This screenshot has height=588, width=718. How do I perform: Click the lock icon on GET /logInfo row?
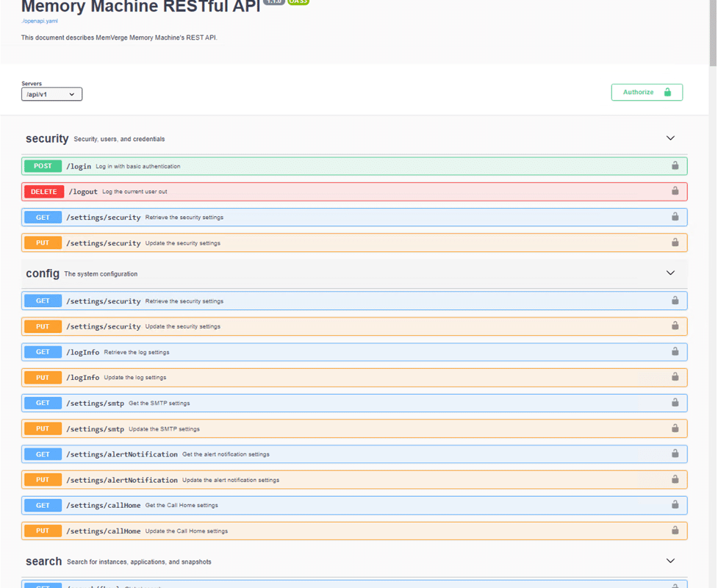coord(675,351)
